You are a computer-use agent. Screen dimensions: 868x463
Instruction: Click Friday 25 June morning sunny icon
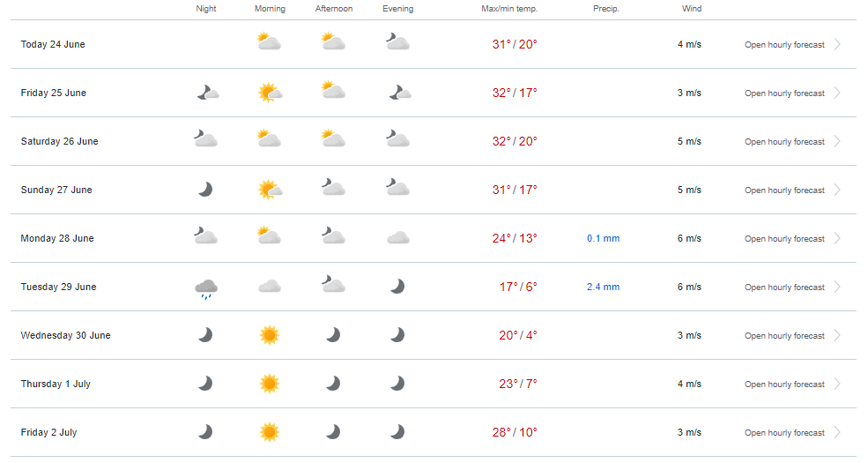(x=271, y=93)
